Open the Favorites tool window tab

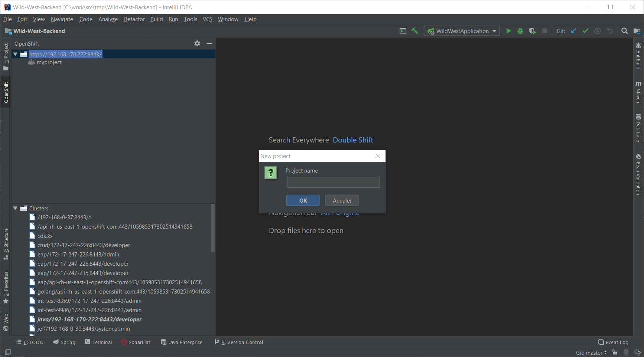click(6, 288)
